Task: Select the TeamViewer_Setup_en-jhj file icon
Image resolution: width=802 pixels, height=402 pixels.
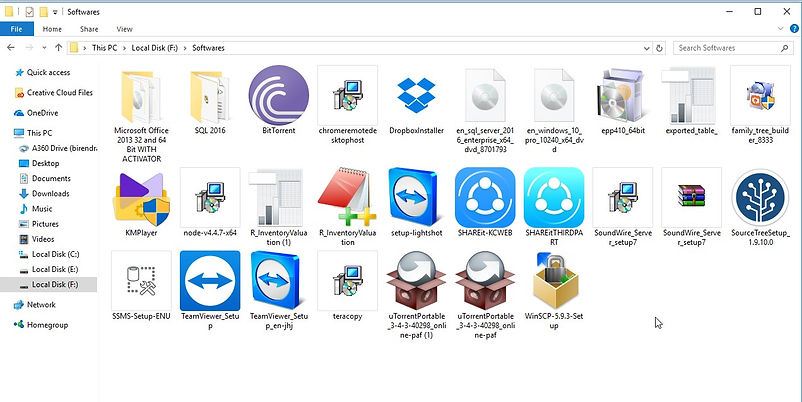Action: pyautogui.click(x=274, y=281)
